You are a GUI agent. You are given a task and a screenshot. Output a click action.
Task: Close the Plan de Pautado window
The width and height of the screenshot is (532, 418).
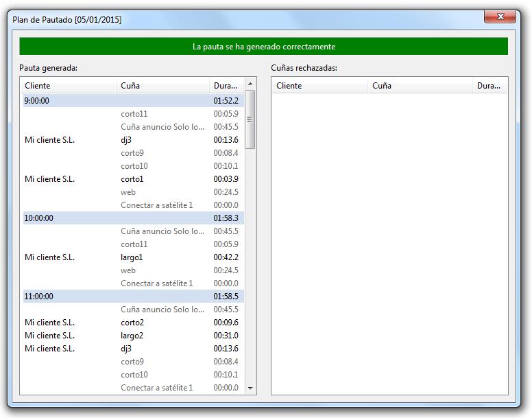click(500, 16)
